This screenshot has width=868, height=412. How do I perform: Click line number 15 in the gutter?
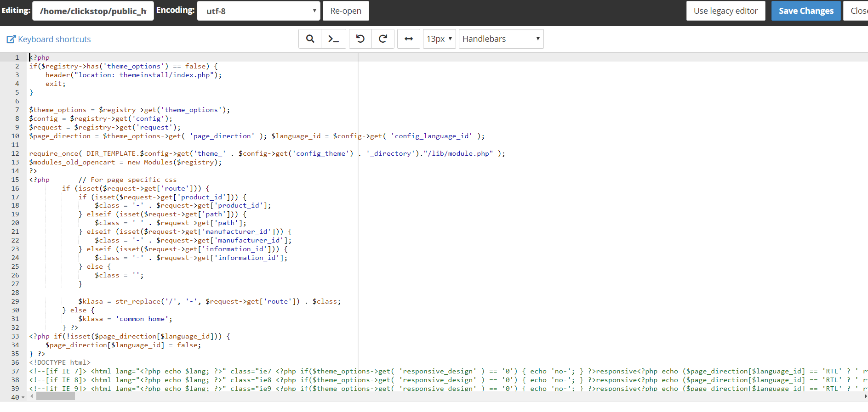coord(15,180)
